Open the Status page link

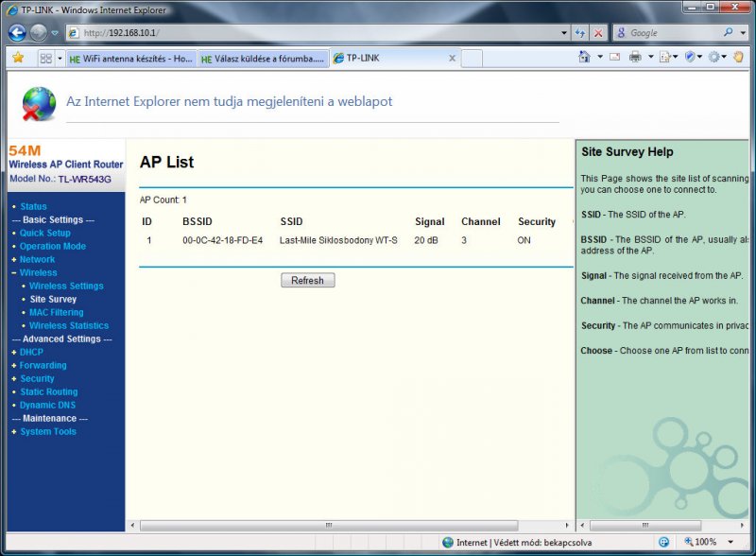(33, 206)
